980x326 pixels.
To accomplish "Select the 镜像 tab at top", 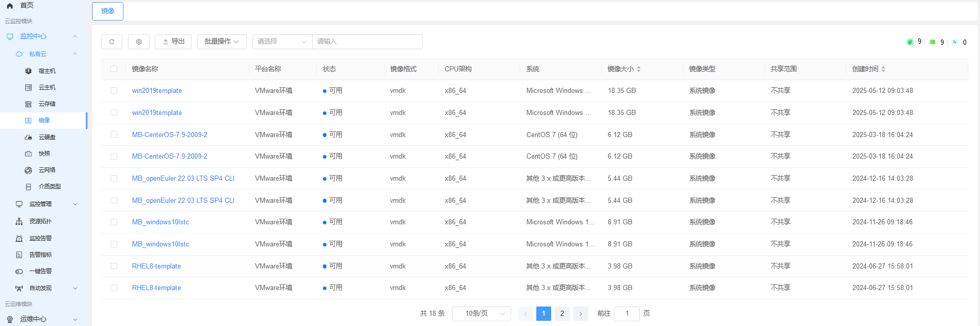I will 107,11.
